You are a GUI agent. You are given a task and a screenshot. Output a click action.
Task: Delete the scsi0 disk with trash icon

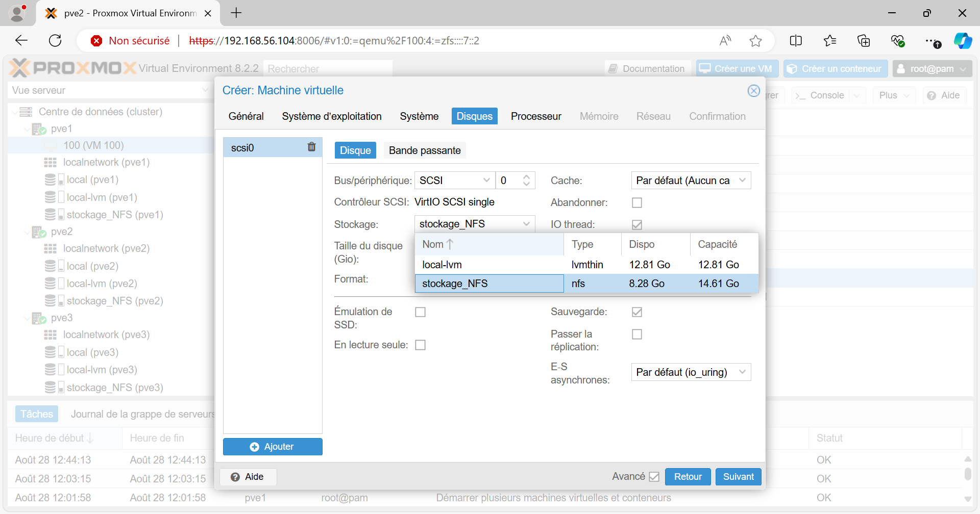coord(311,147)
